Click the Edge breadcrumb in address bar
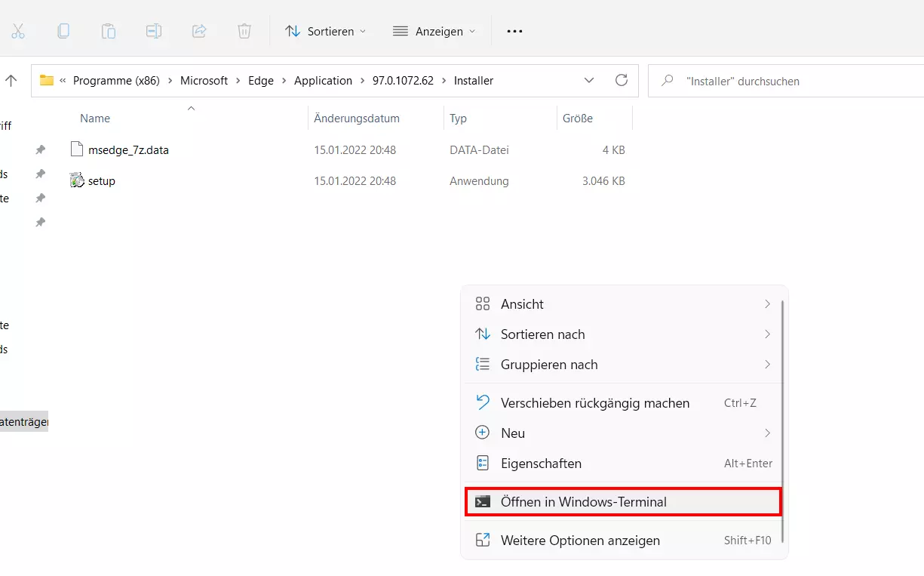The image size is (924, 576). click(x=261, y=81)
